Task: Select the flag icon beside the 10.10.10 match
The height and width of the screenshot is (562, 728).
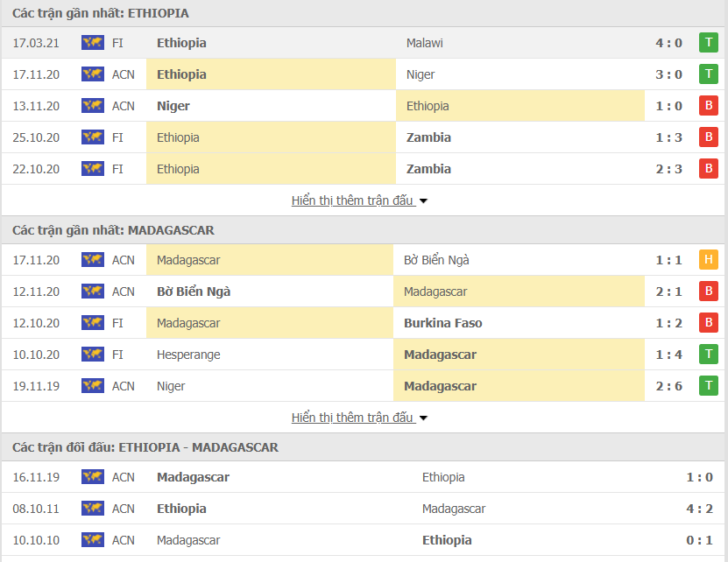Action: (x=92, y=539)
